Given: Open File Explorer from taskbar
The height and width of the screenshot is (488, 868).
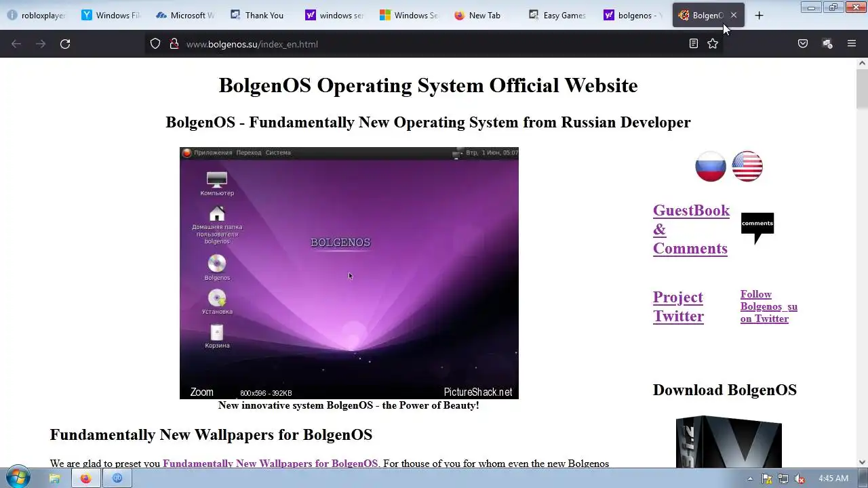Looking at the screenshot, I should 54,478.
